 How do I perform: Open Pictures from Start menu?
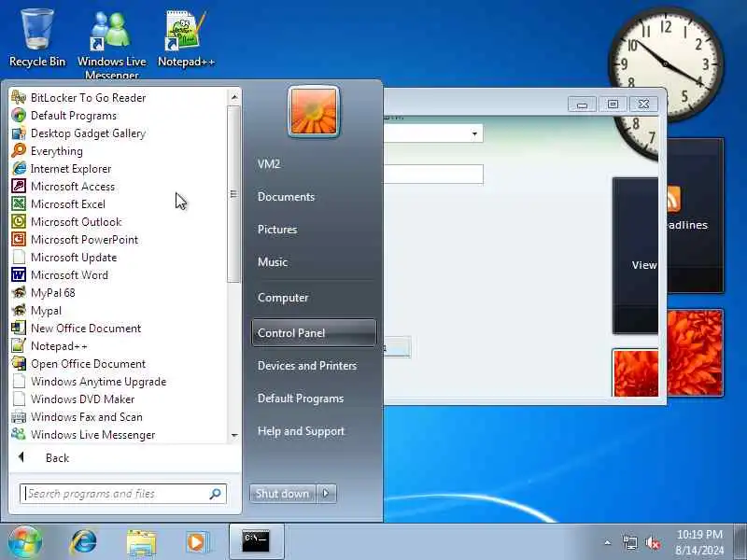click(277, 230)
